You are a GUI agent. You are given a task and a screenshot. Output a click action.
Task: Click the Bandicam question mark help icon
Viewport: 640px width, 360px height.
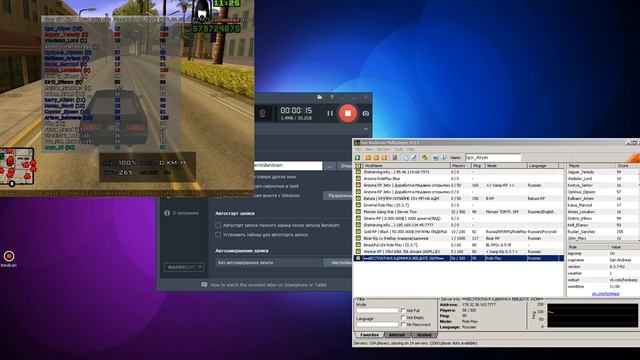(x=332, y=97)
